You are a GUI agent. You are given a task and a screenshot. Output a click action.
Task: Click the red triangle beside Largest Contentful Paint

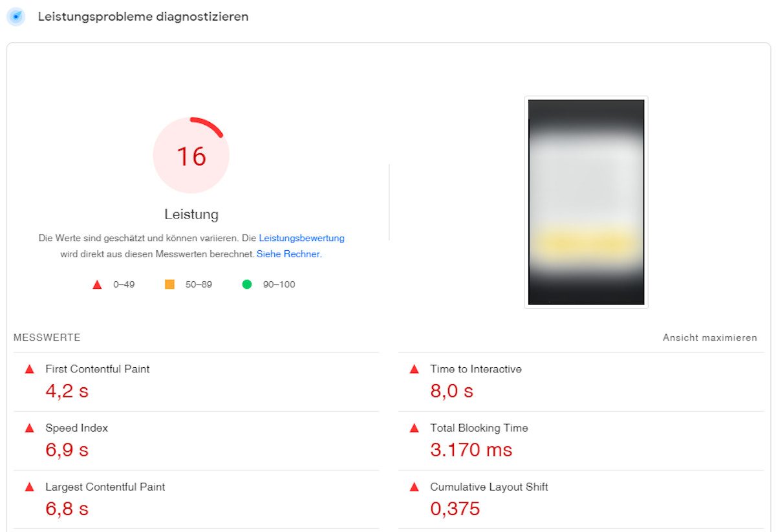(x=29, y=487)
